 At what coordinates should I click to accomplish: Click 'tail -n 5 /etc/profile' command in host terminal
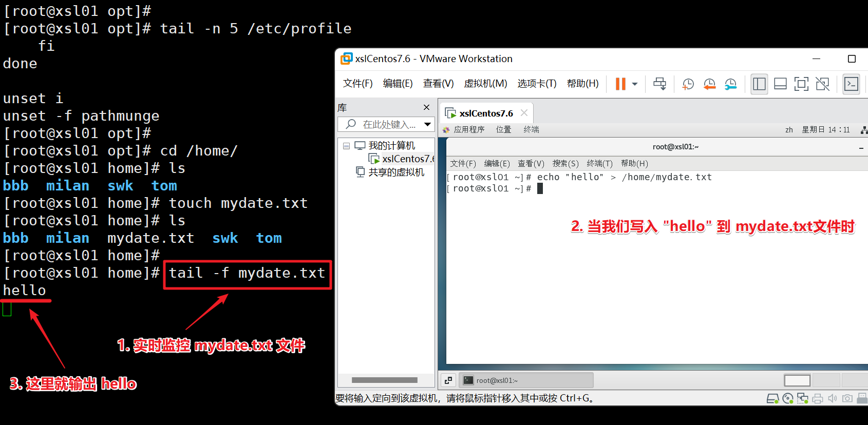click(x=256, y=29)
